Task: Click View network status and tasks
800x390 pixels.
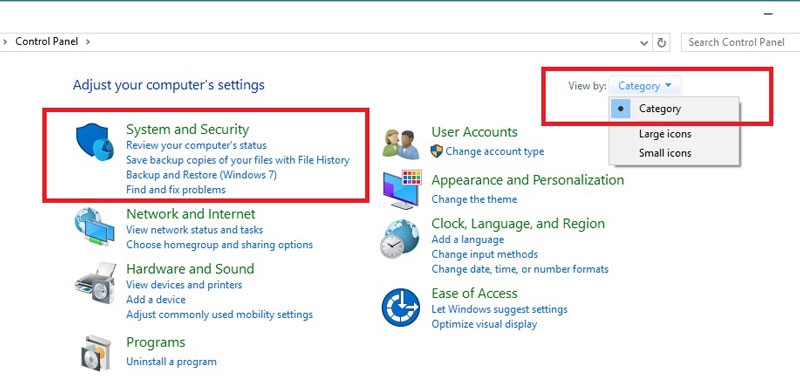Action: point(194,230)
